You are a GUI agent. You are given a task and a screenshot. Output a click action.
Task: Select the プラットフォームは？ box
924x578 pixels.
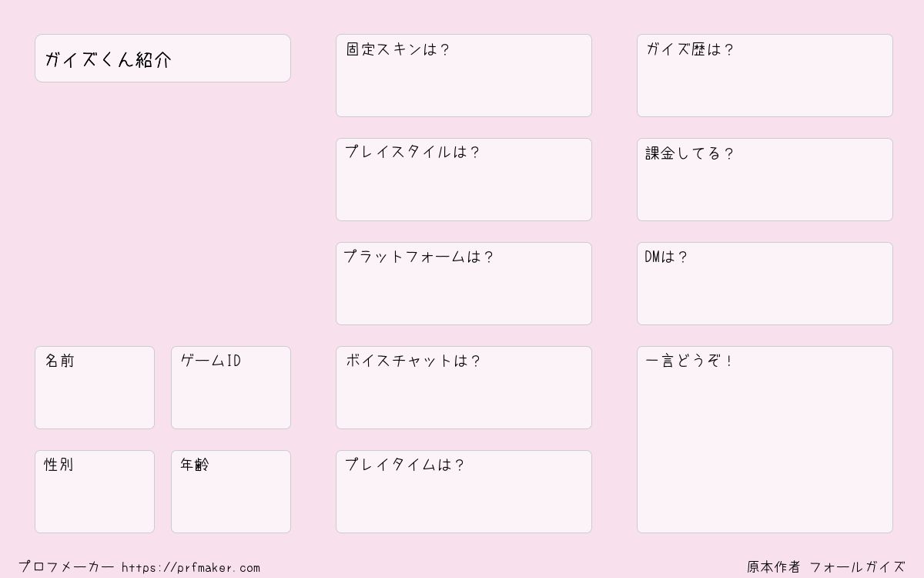tap(464, 284)
